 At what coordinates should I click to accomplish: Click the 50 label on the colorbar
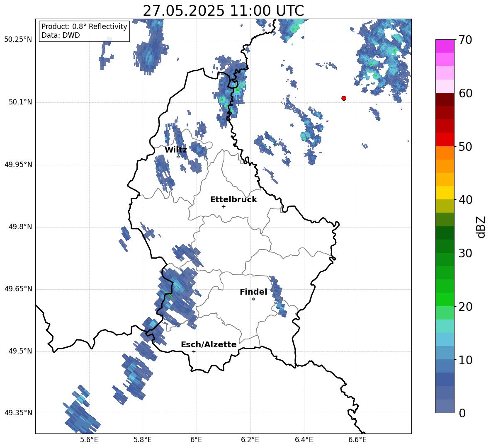(x=465, y=146)
